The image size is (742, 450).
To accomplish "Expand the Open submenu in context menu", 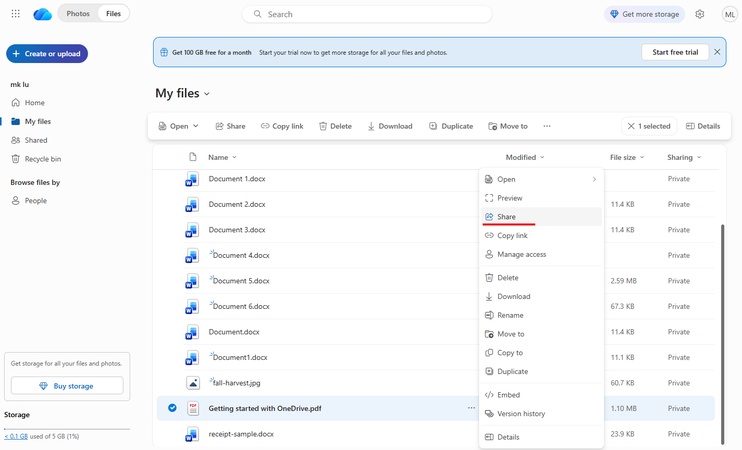I will click(x=594, y=179).
